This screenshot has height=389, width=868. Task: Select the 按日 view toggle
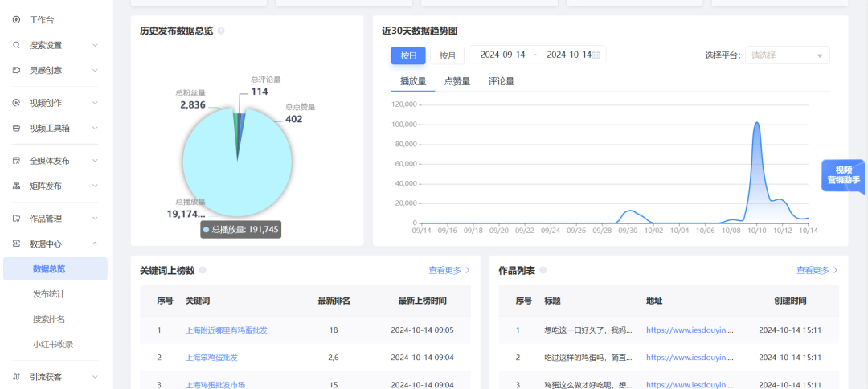[408, 55]
